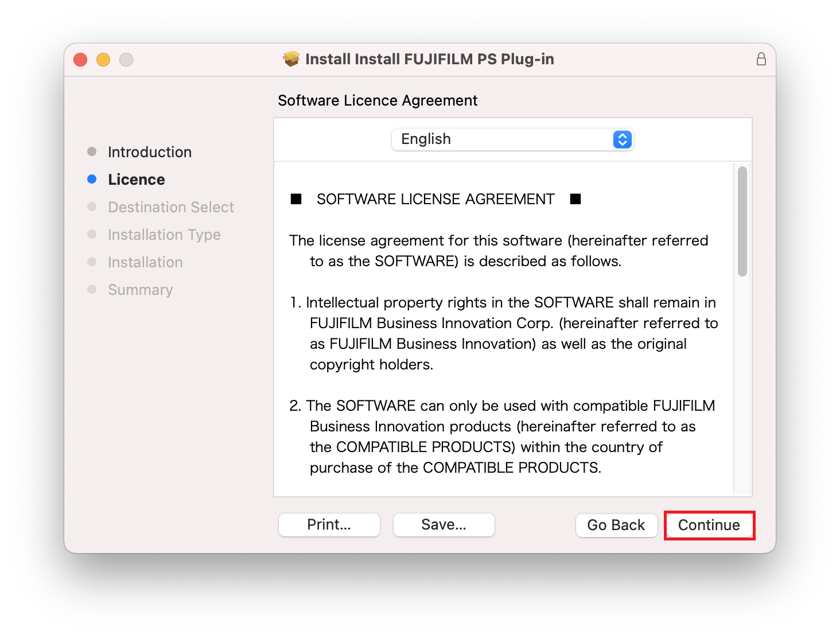Click the SOFTWARE LICENSE AGREEMENT heading
The width and height of the screenshot is (840, 638).
coord(435,199)
